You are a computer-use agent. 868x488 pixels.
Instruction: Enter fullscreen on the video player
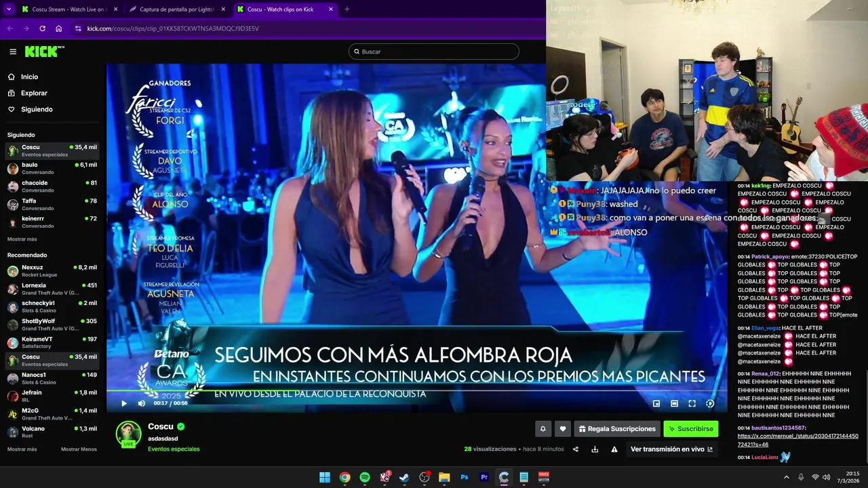coord(692,403)
